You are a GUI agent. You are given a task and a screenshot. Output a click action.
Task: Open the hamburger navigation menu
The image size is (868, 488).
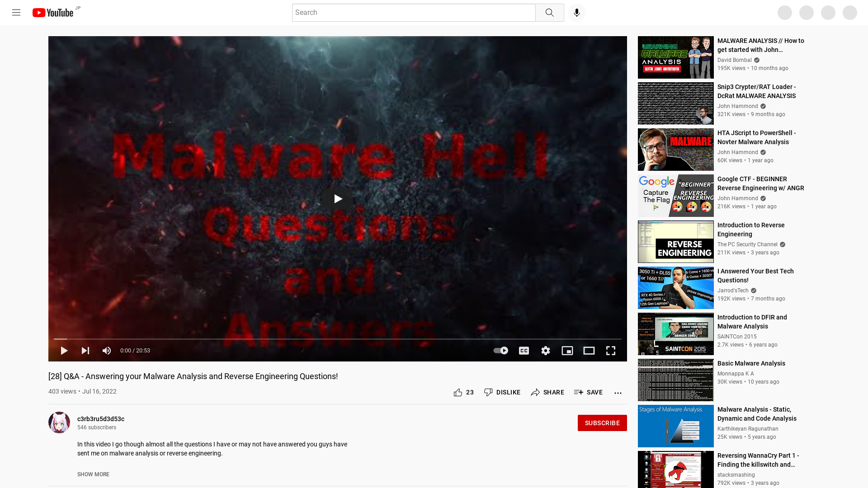(x=16, y=12)
